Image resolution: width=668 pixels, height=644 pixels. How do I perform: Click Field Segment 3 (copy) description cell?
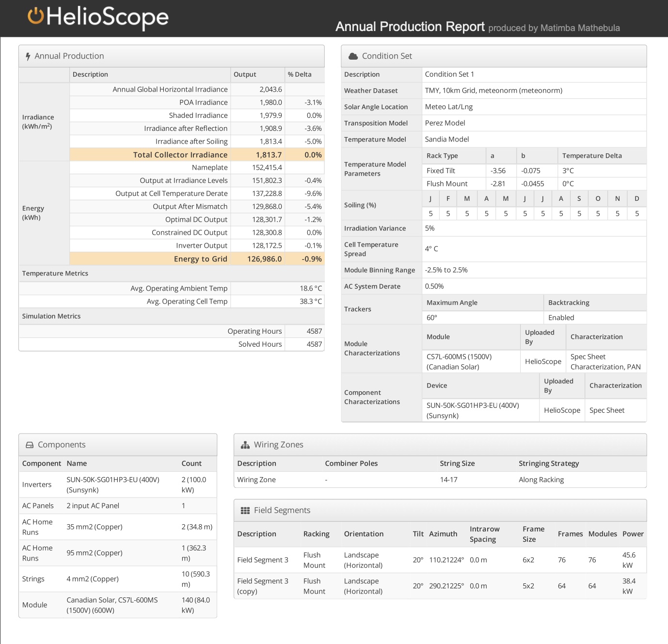(x=263, y=586)
